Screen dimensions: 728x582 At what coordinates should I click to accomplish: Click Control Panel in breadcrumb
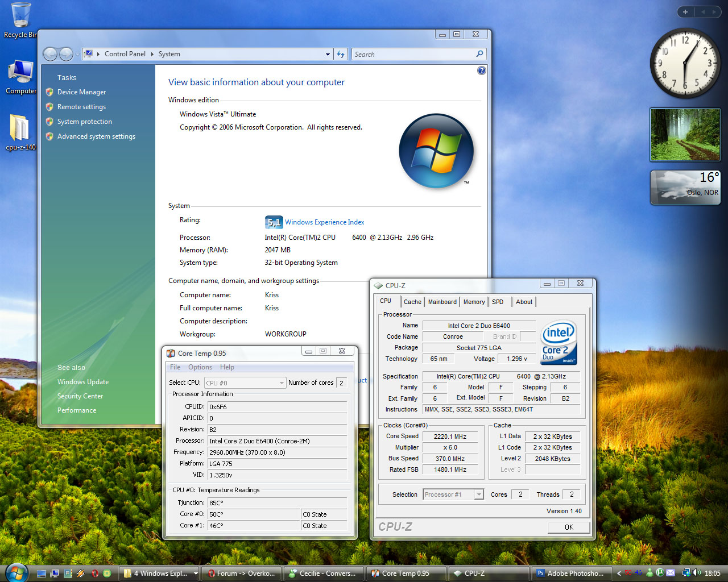(x=125, y=54)
